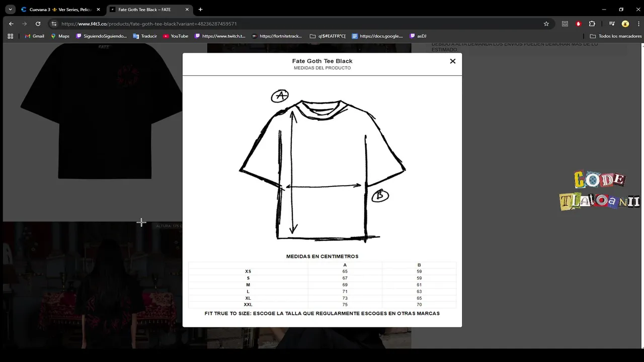Open the tab search dropdown
Viewport: 644px width, 362px height.
point(10,9)
